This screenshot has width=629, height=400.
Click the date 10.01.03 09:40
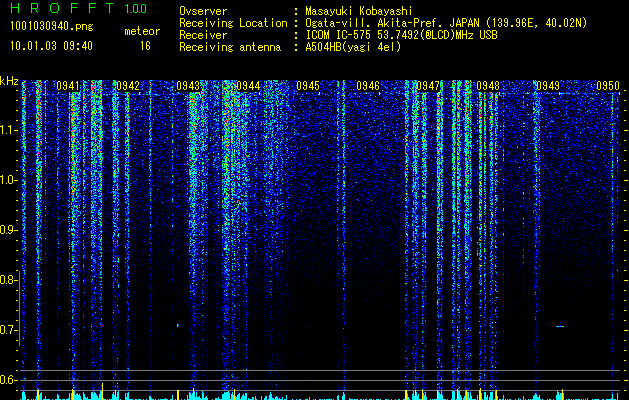point(51,46)
